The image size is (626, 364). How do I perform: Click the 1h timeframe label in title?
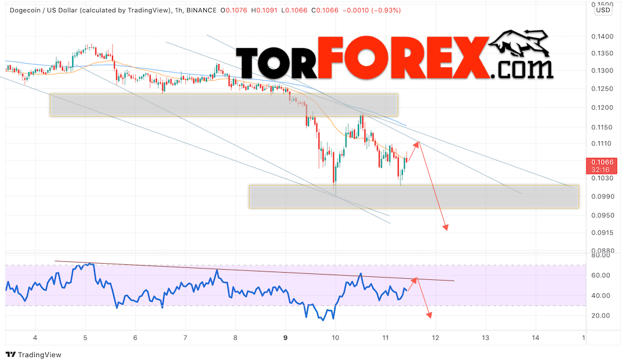coord(179,10)
